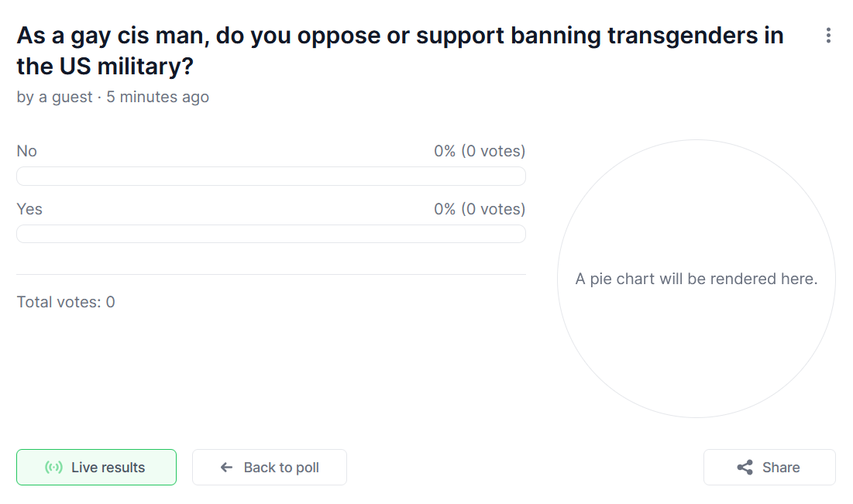Click the Total votes count
The height and width of the screenshot is (504, 853).
[x=66, y=302]
